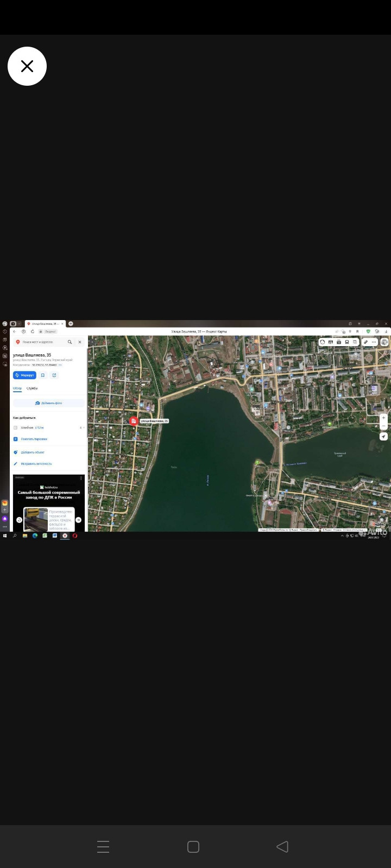This screenshot has width=391, height=868.
Task: Share улица Вашляева, 35 location
Action: click(x=54, y=375)
